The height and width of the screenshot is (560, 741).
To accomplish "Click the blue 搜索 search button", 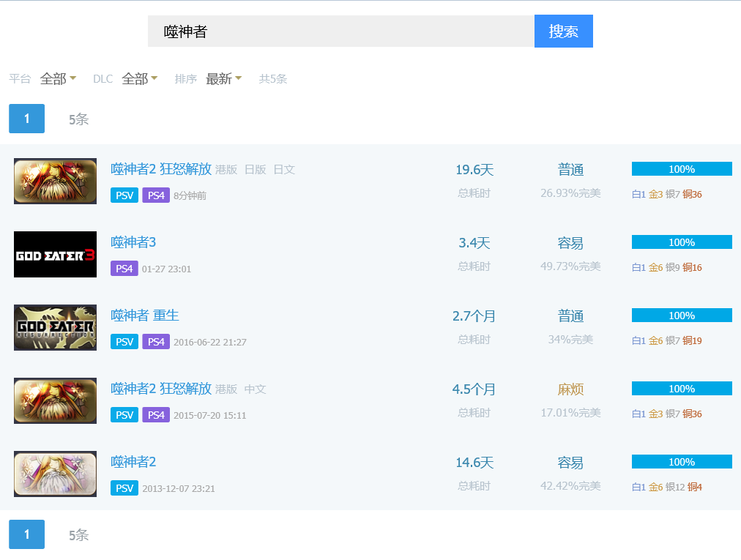I will click(x=563, y=31).
